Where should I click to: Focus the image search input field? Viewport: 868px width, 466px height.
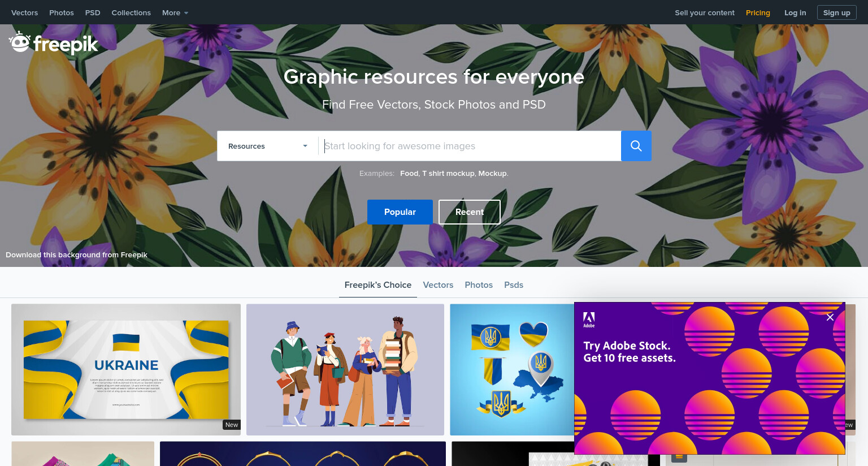point(470,146)
